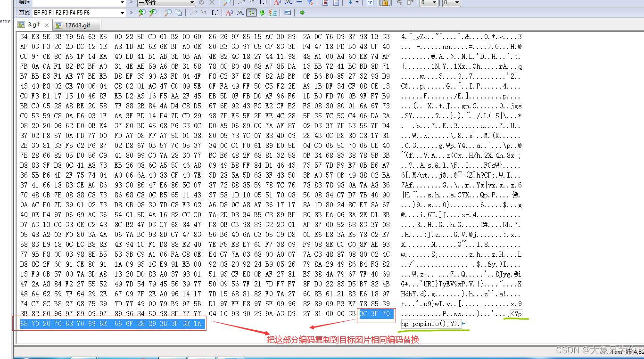This screenshot has width=644, height=359.
Task: Click hex group 34 E8 5E 3B 79 5A 63 E5
Action: click(x=63, y=37)
